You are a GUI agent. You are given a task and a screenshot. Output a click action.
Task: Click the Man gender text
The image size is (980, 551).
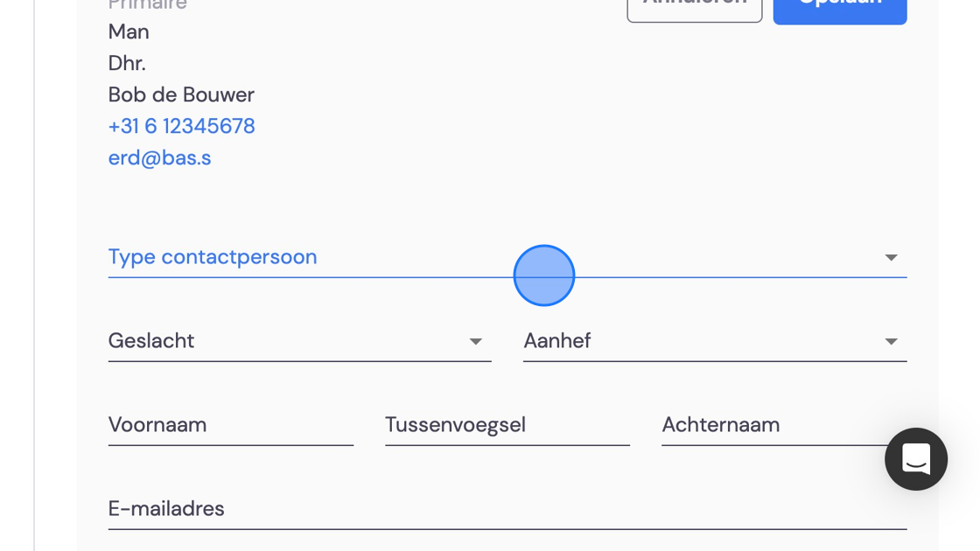128,31
